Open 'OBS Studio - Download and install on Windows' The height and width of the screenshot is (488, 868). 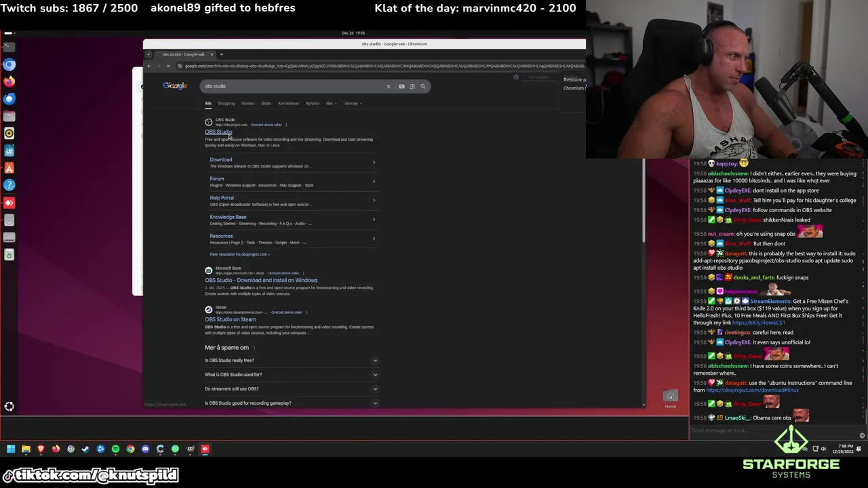pos(261,280)
